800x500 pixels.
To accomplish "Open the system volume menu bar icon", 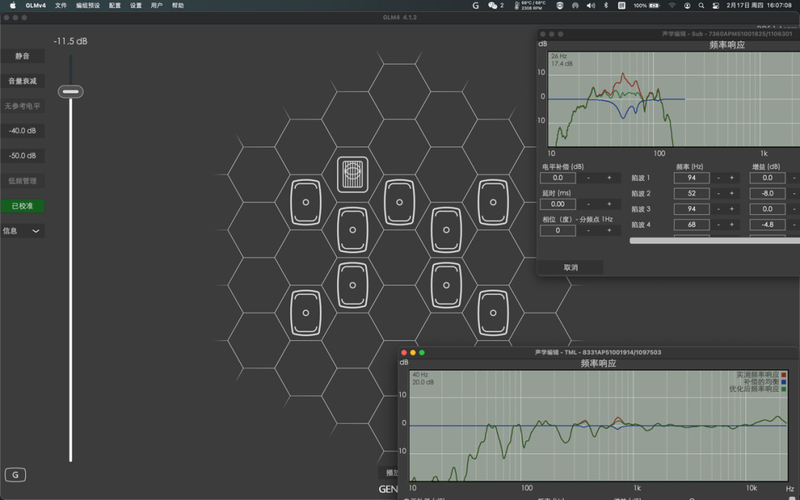I will click(x=591, y=5).
